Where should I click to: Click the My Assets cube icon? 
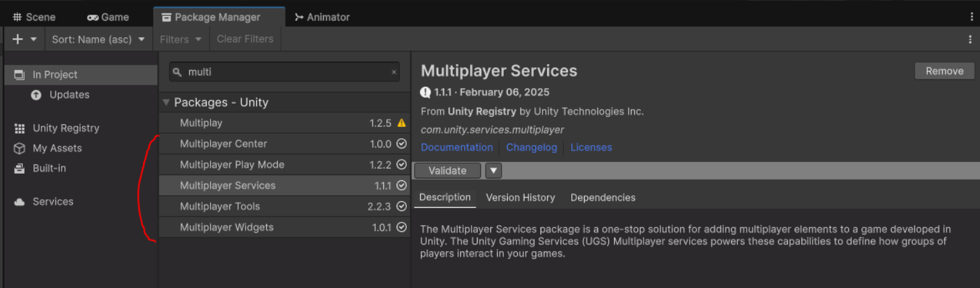pos(19,148)
